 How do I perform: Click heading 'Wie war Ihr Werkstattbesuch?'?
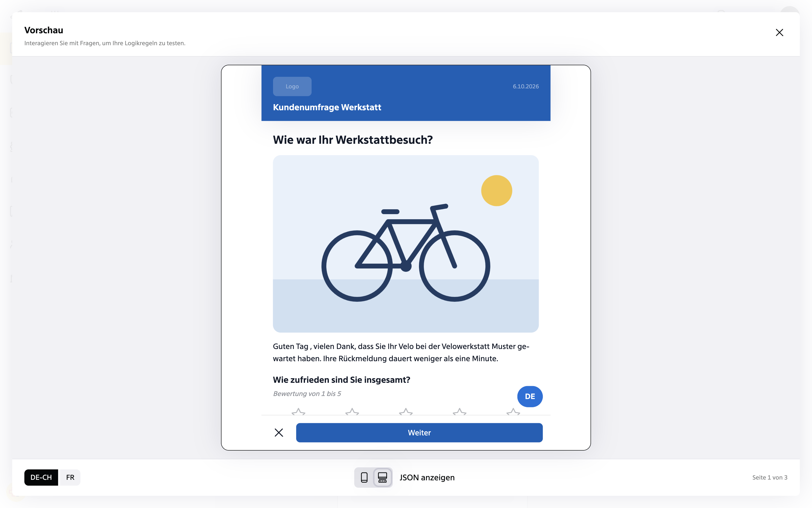point(353,140)
